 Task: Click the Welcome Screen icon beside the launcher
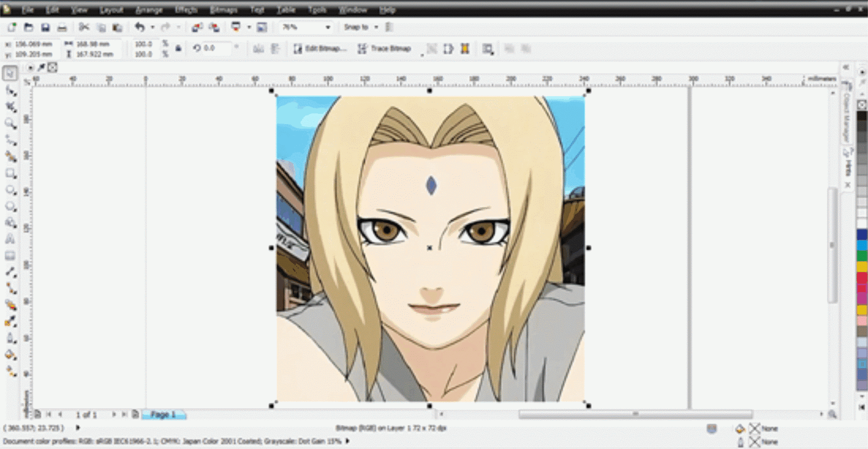coord(262,27)
